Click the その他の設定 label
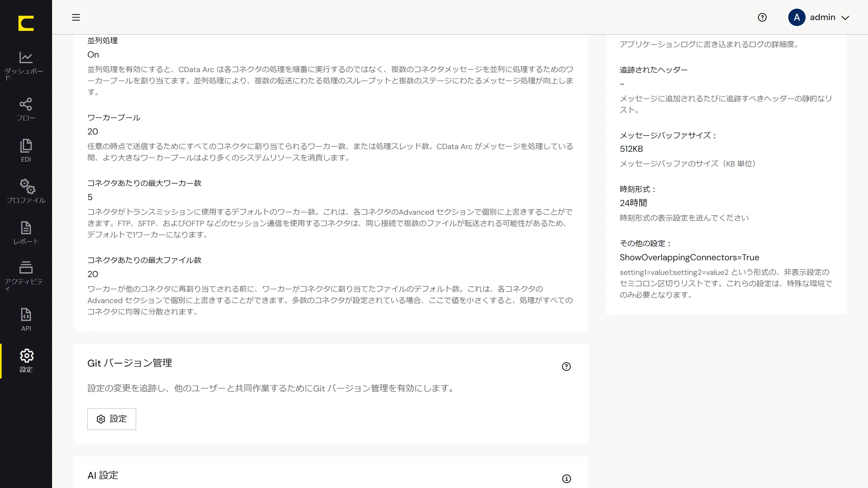This screenshot has width=868, height=488. pos(645,243)
